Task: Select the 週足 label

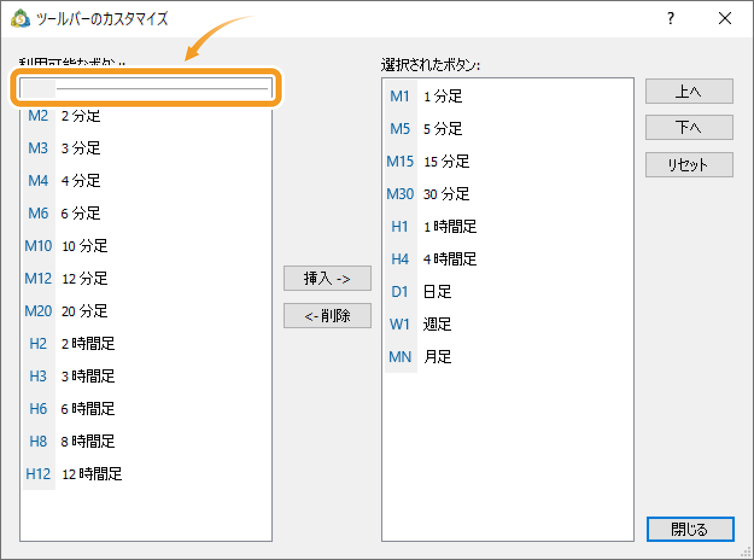Action: 437,324
